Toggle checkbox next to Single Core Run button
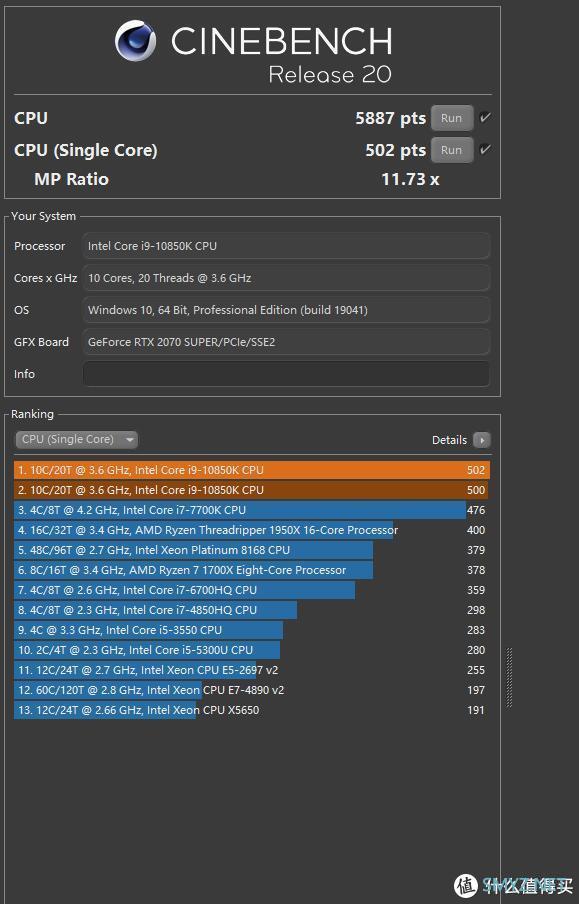579x904 pixels. 485,149
